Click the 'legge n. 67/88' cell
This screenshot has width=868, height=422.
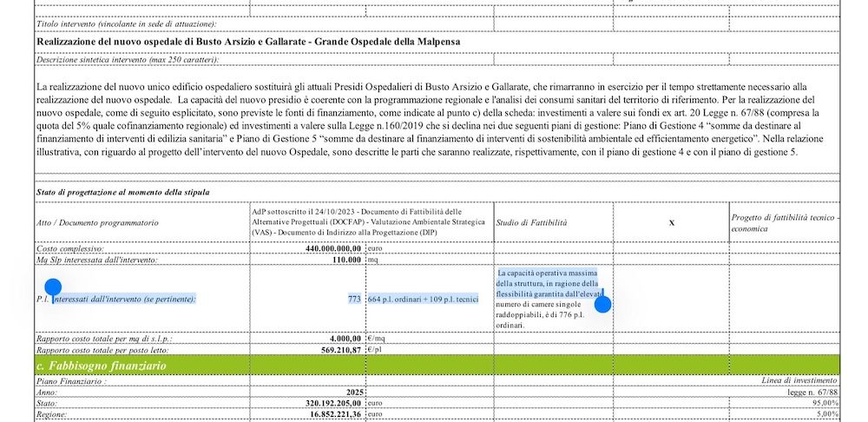click(812, 392)
